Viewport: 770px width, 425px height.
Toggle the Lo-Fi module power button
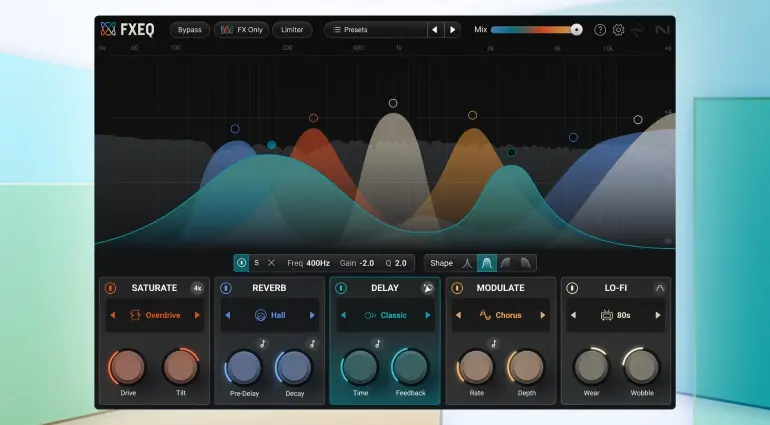[572, 288]
